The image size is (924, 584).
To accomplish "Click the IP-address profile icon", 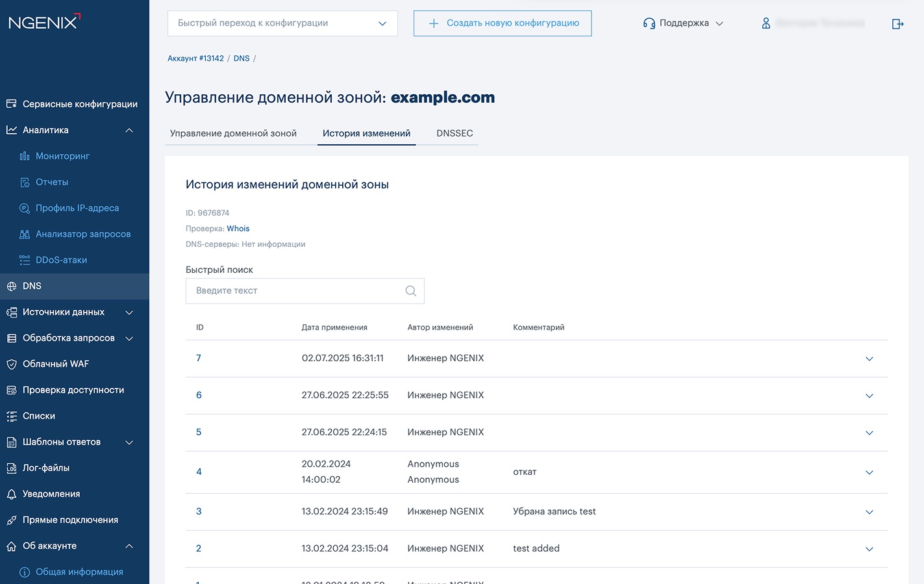I will [x=25, y=208].
